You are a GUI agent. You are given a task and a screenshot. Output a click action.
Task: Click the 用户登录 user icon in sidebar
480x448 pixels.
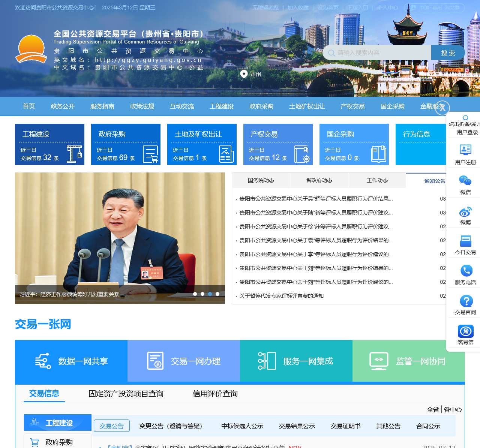click(465, 118)
